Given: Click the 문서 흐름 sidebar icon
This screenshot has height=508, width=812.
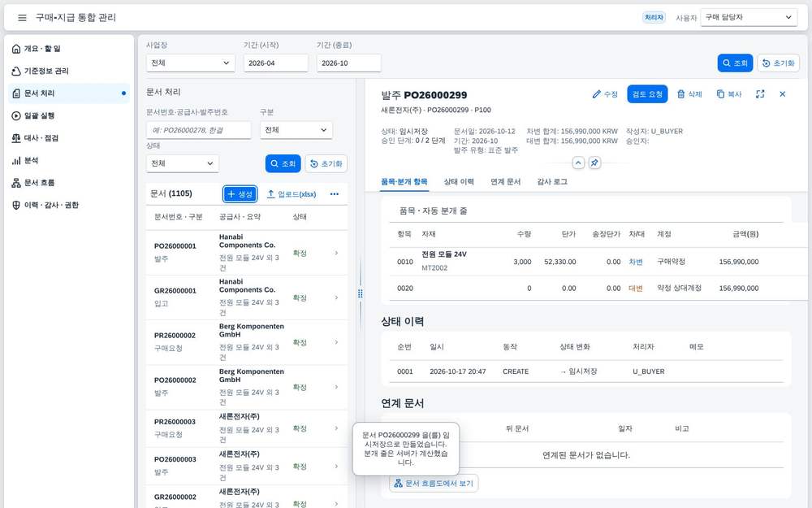Looking at the screenshot, I should click(x=16, y=182).
